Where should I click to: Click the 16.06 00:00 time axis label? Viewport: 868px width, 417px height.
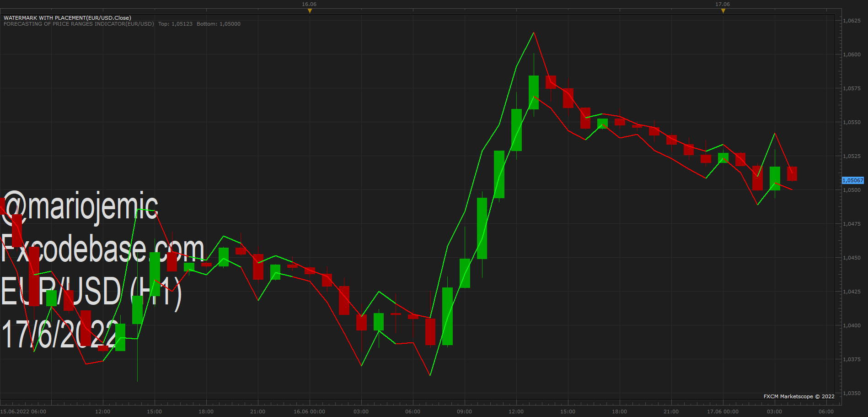point(309,412)
